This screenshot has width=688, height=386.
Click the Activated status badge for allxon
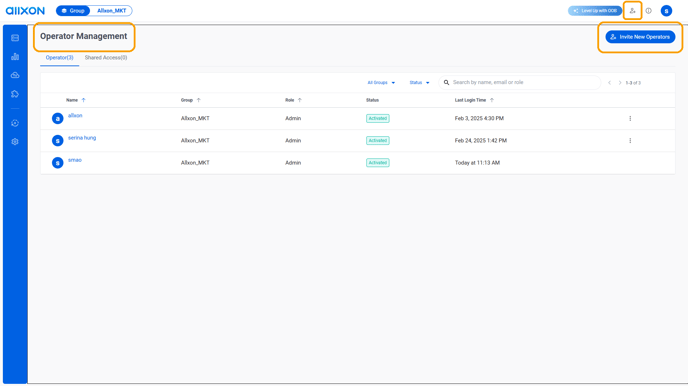[378, 118]
